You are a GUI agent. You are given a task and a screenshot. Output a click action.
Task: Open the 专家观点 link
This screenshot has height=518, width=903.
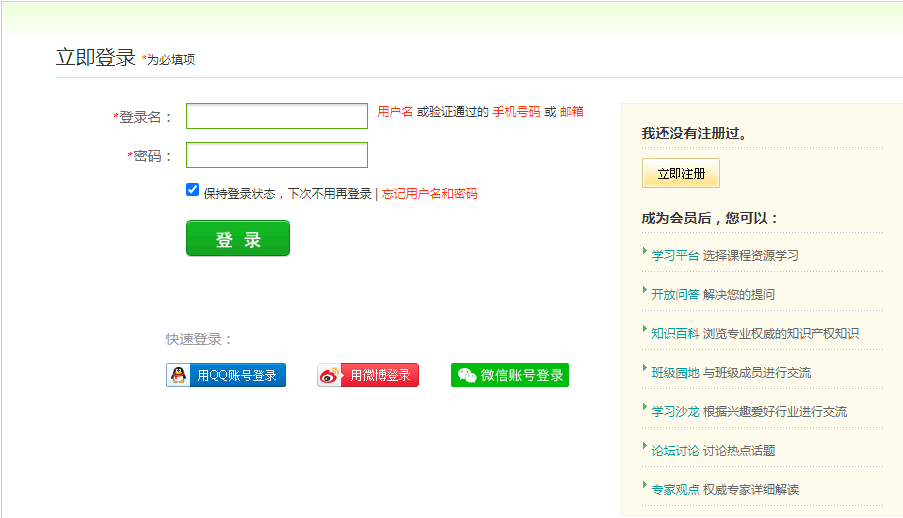(675, 489)
